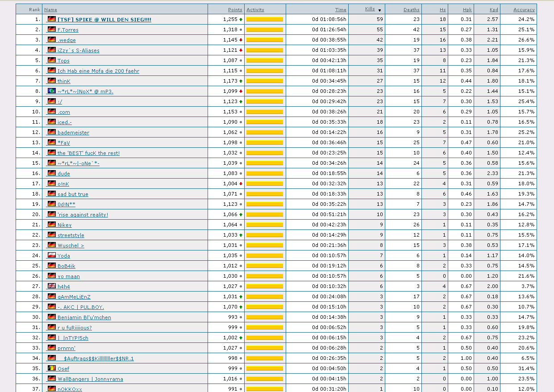Click the activity bar for player Tops
The height and width of the screenshot is (392, 554).
[x=265, y=60]
